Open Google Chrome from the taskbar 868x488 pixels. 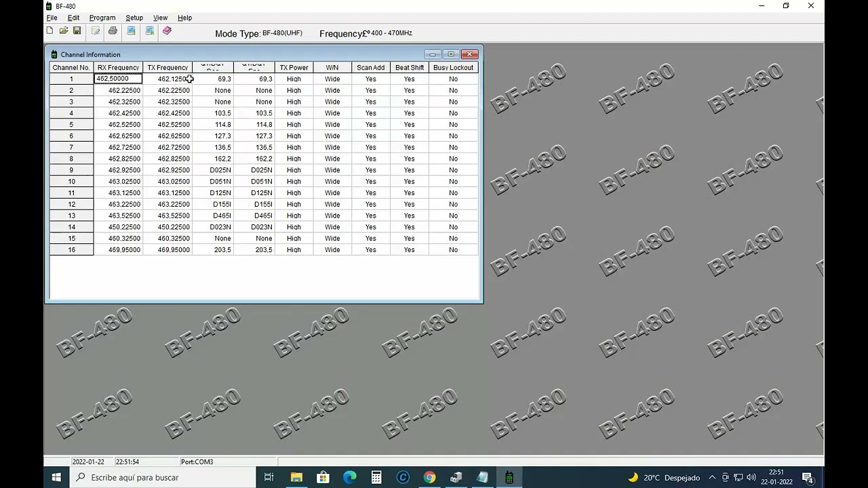429,477
